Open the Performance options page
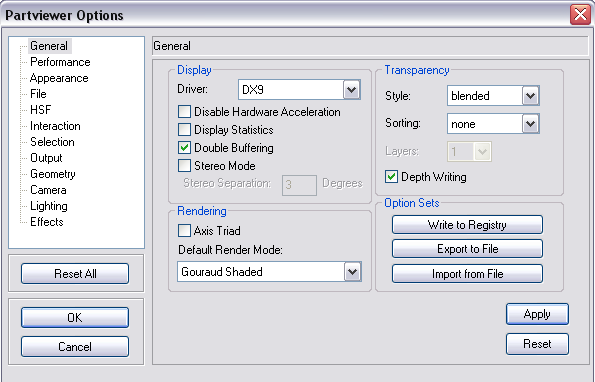 click(60, 62)
